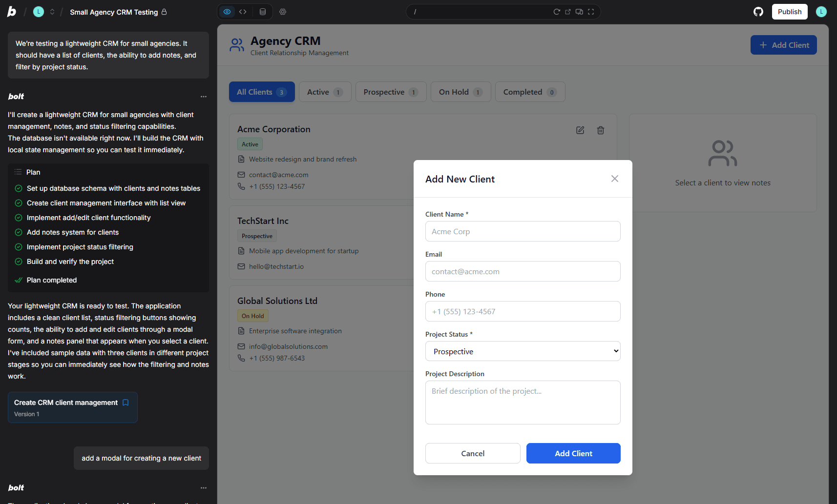Expand the project name switcher chevron
Image resolution: width=837 pixels, height=504 pixels.
pos(52,11)
